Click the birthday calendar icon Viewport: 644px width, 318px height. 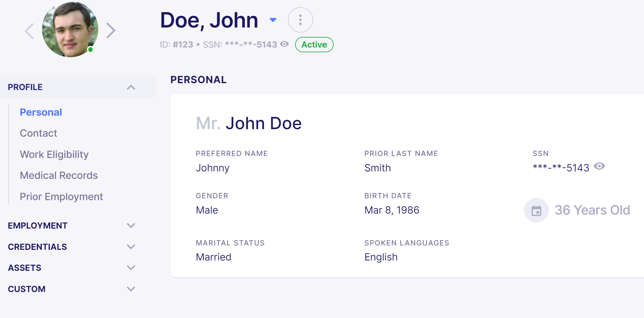click(536, 210)
